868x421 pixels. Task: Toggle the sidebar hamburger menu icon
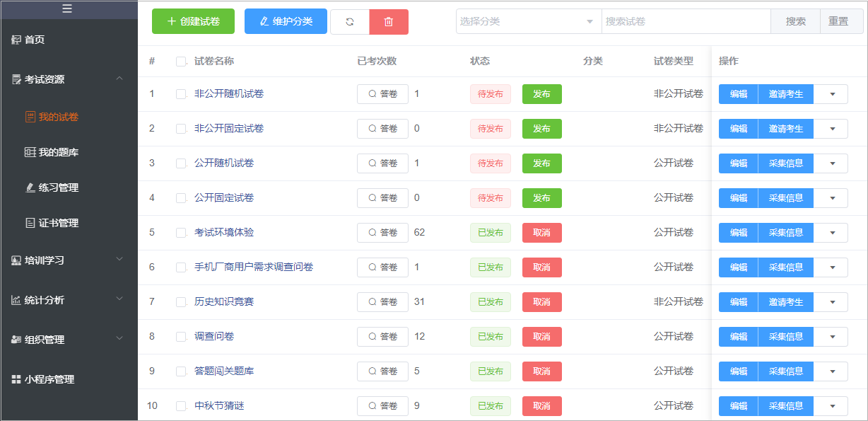(x=67, y=8)
